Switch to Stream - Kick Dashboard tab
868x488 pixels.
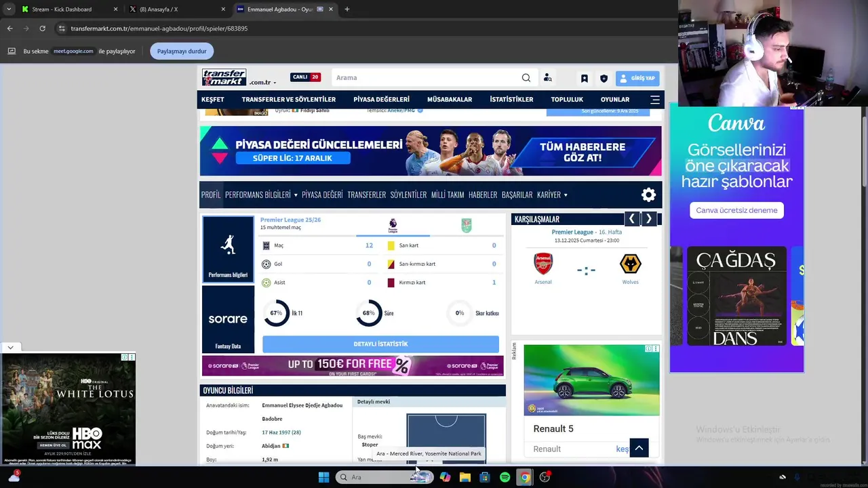click(x=62, y=9)
